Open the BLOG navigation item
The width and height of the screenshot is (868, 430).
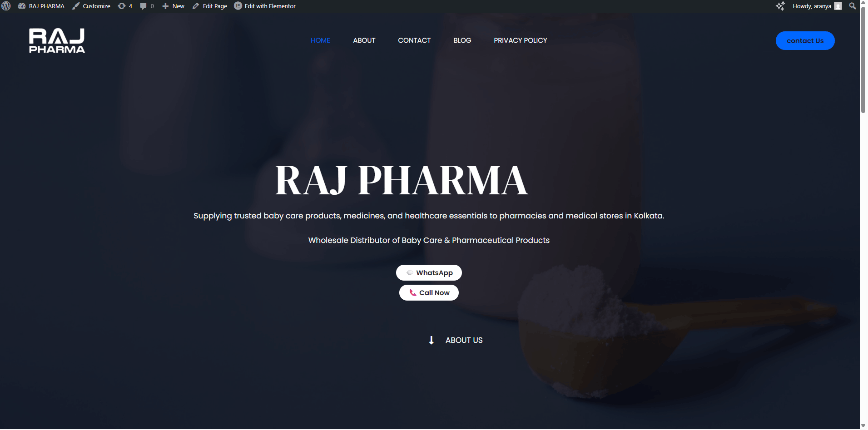coord(462,40)
